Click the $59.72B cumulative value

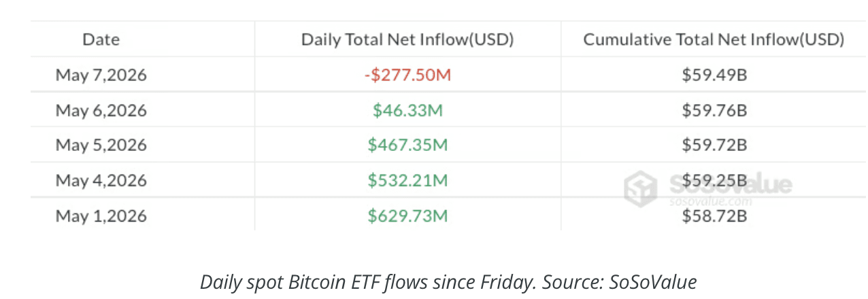pos(714,145)
